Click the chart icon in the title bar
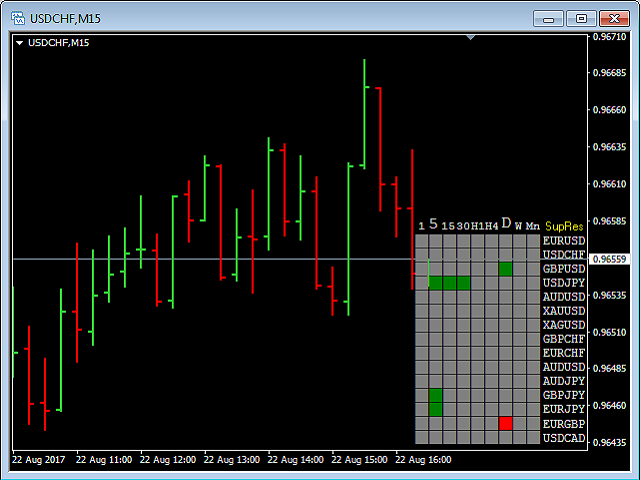Screen dimensions: 640x480 pyautogui.click(x=18, y=18)
